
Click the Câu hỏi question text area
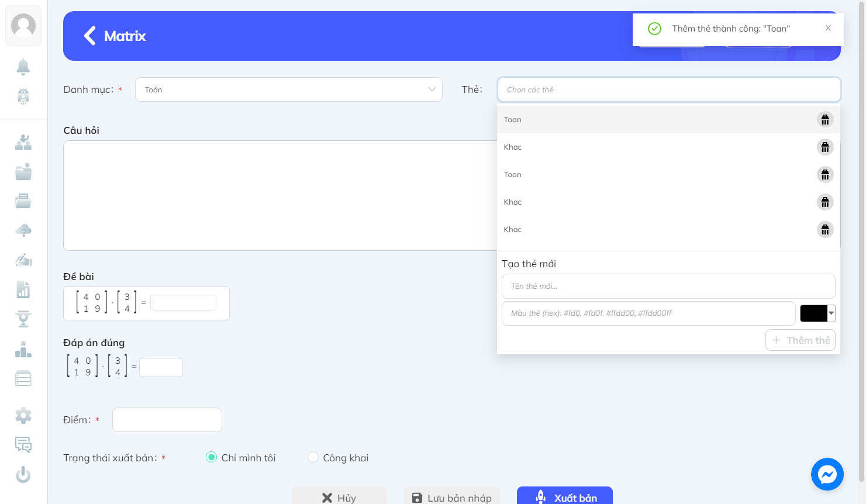pyautogui.click(x=280, y=195)
